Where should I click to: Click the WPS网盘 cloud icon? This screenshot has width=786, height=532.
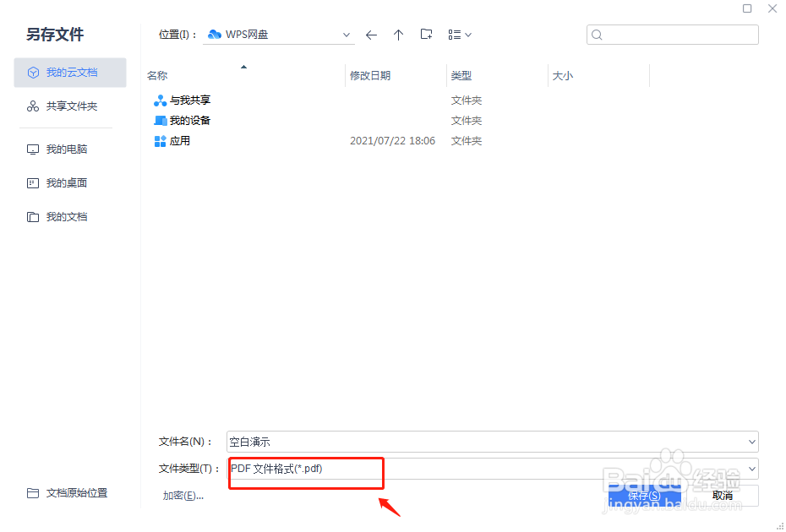(x=215, y=35)
